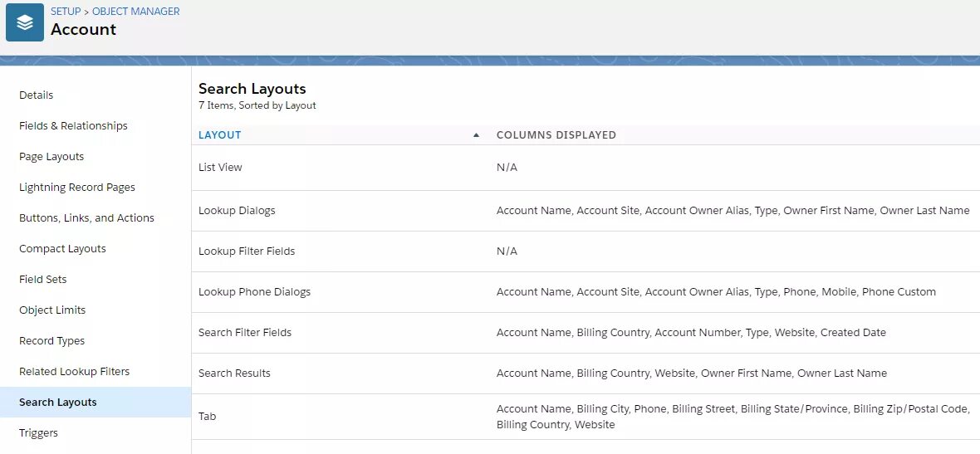
Task: Click the Object Manager layers icon
Action: point(25,22)
